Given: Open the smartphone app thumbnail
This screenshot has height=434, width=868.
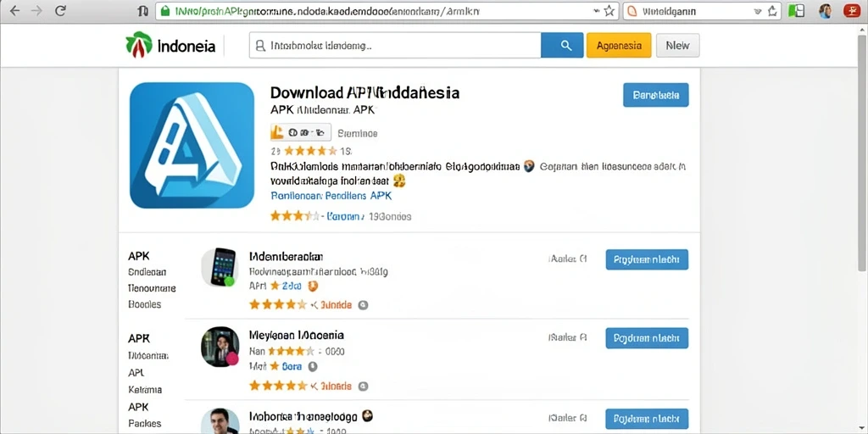Looking at the screenshot, I should (220, 267).
